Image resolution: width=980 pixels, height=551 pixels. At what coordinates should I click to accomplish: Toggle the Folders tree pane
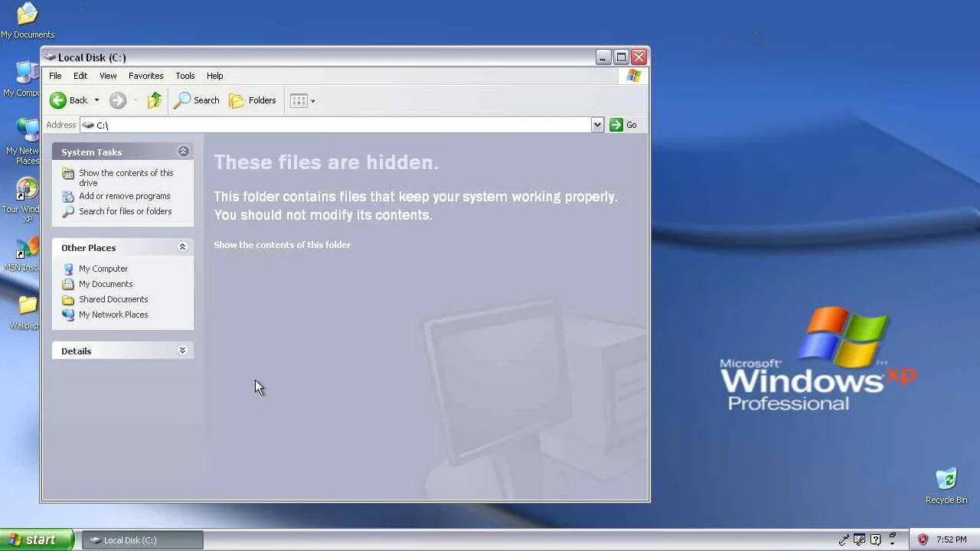pos(253,100)
